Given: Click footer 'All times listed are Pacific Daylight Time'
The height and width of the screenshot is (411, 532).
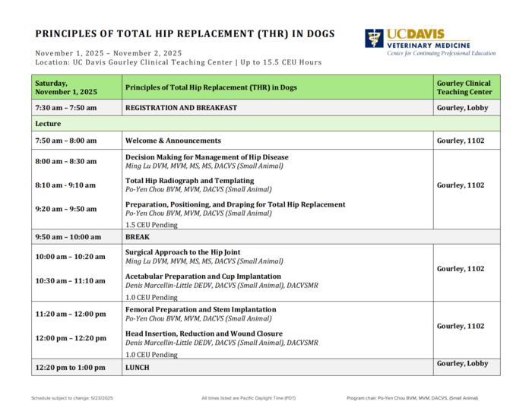Looking at the screenshot, I should click(x=249, y=398).
